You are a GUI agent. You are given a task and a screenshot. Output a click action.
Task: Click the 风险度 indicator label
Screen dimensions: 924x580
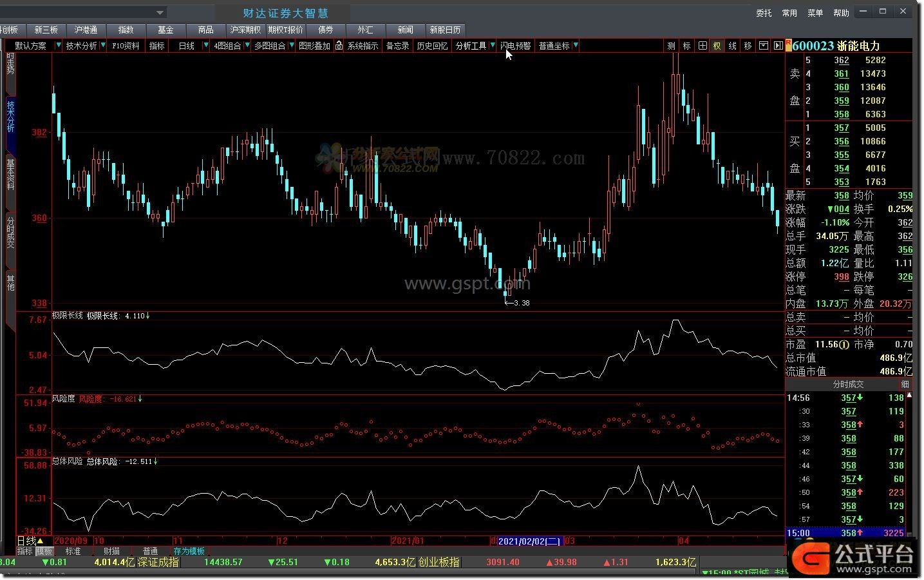(64, 399)
